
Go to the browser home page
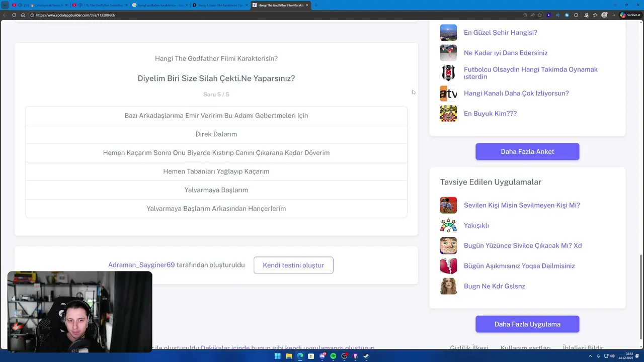pyautogui.click(x=23, y=15)
